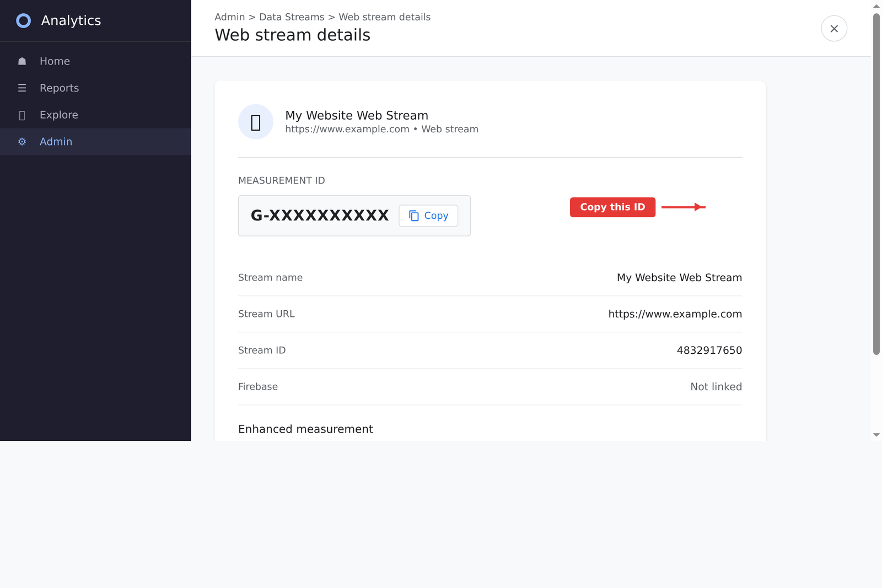882x588 pixels.
Task: Click the web stream avatar icon
Action: [x=255, y=122]
